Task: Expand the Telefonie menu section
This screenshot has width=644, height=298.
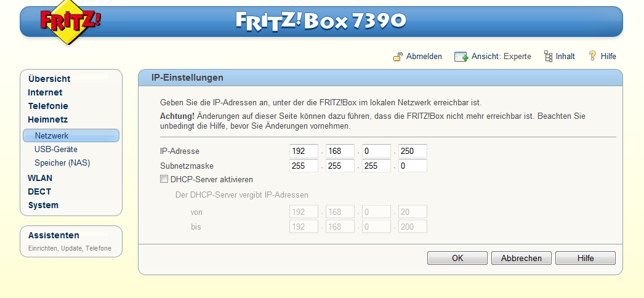Action: click(x=48, y=106)
